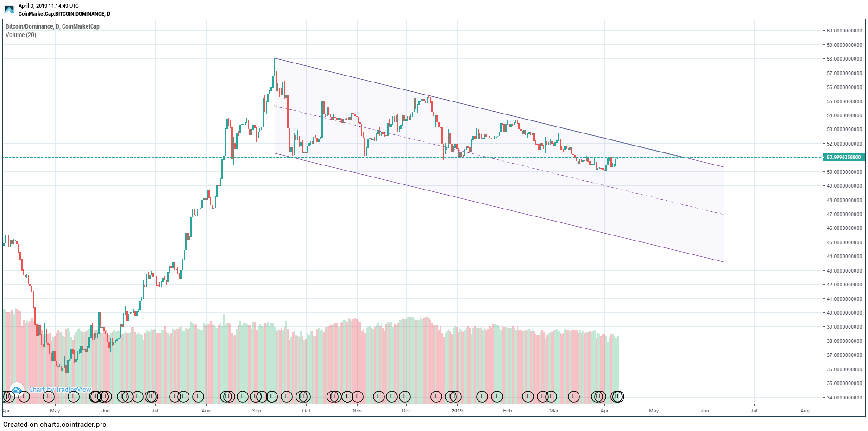Click the current price label 50.9998358800
This screenshot has width=868, height=431.
pyautogui.click(x=843, y=157)
